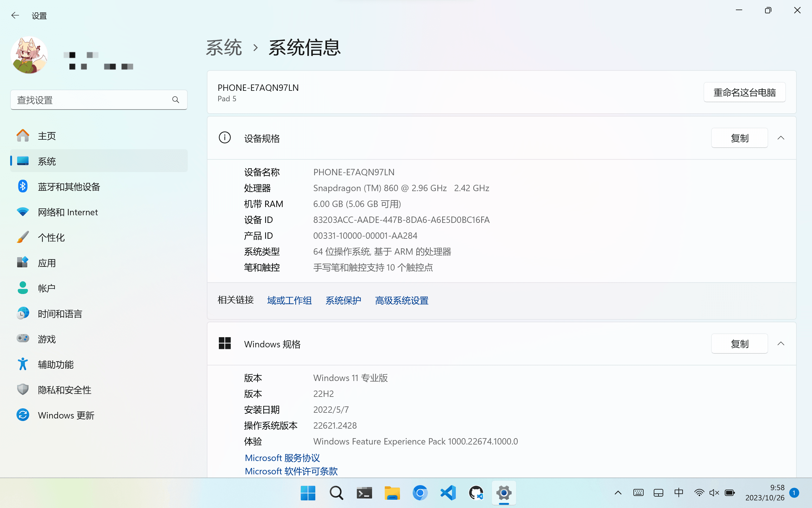Viewport: 812px width, 508px height.
Task: Click the product ID 00331-10000-00001-AA284
Action: [365, 236]
